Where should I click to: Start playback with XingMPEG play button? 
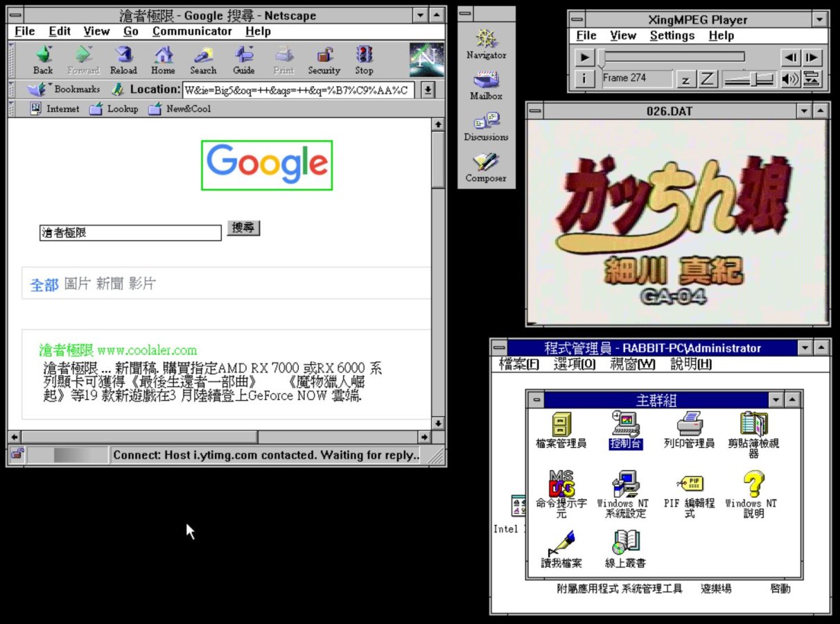pos(585,58)
